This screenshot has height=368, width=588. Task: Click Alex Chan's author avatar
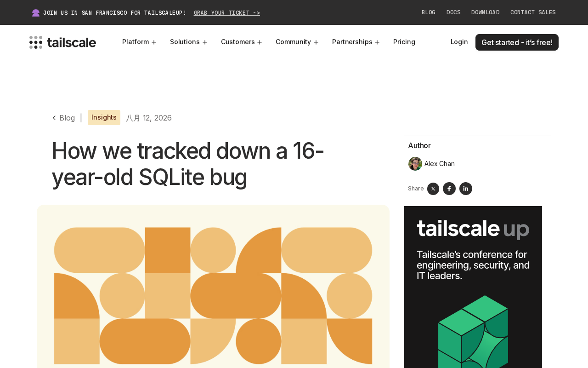click(415, 164)
